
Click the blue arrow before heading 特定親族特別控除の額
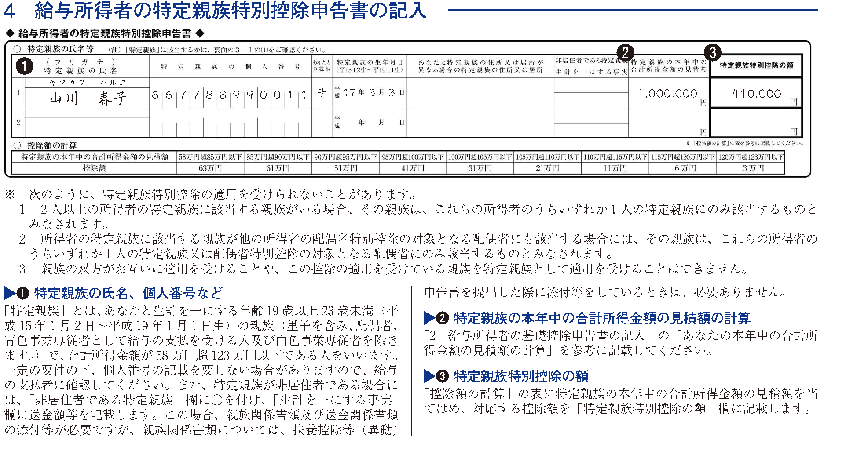coord(429,376)
